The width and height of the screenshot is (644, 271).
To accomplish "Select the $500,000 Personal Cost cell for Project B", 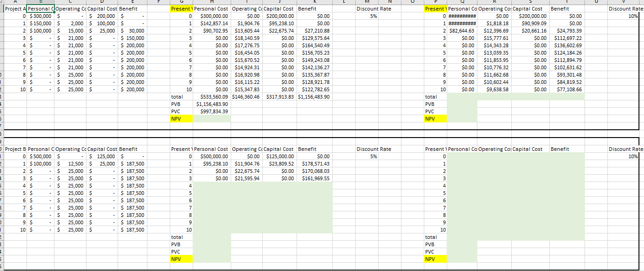I will (41, 156).
